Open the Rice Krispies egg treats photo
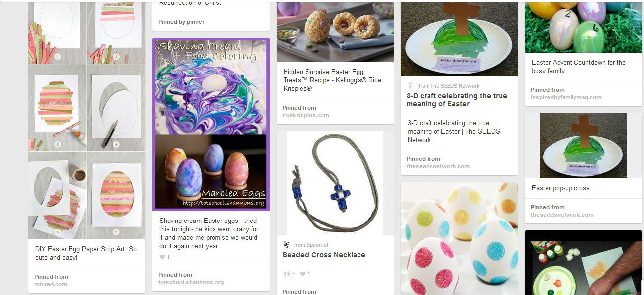 (x=335, y=31)
